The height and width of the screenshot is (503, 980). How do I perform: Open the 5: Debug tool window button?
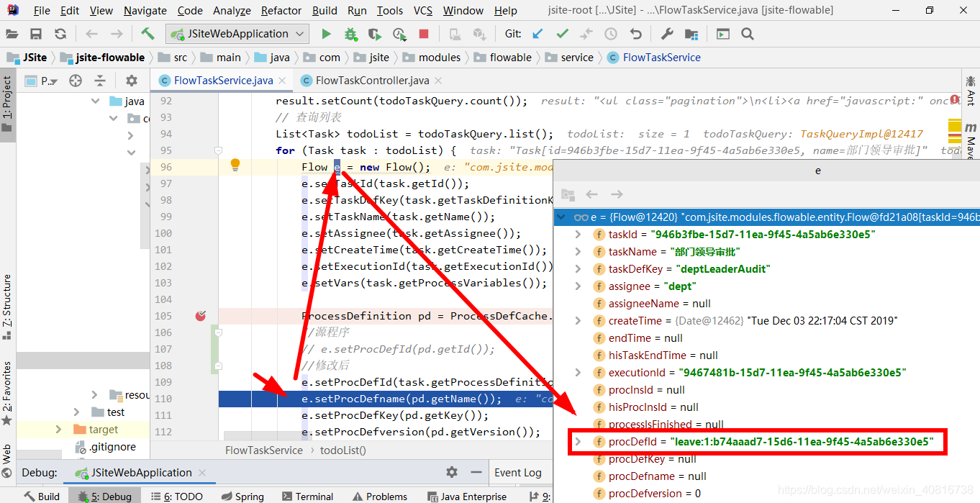(105, 497)
